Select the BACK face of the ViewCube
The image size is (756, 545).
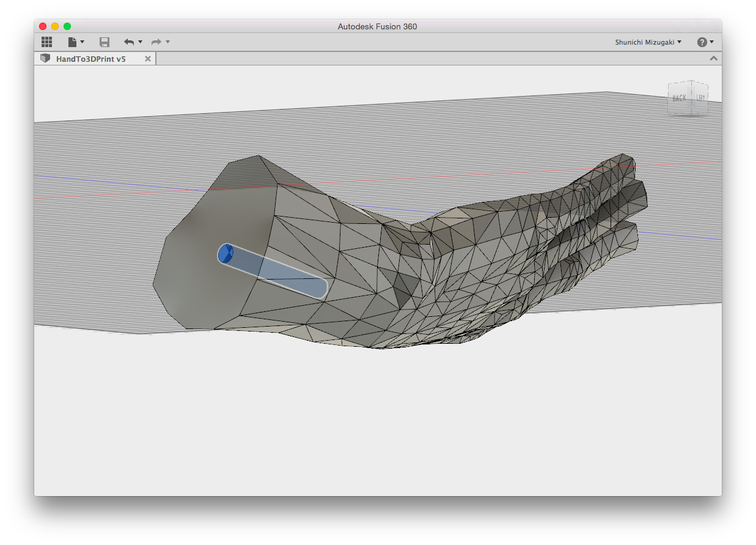coord(679,98)
